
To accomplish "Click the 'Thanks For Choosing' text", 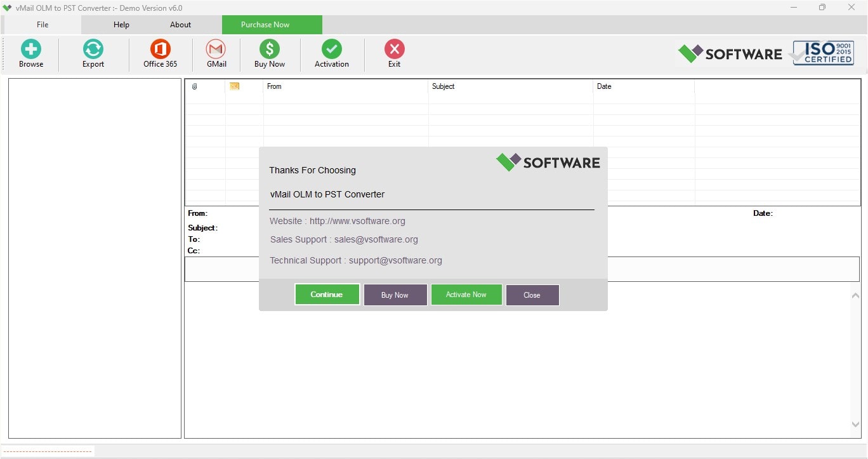I will pyautogui.click(x=312, y=170).
